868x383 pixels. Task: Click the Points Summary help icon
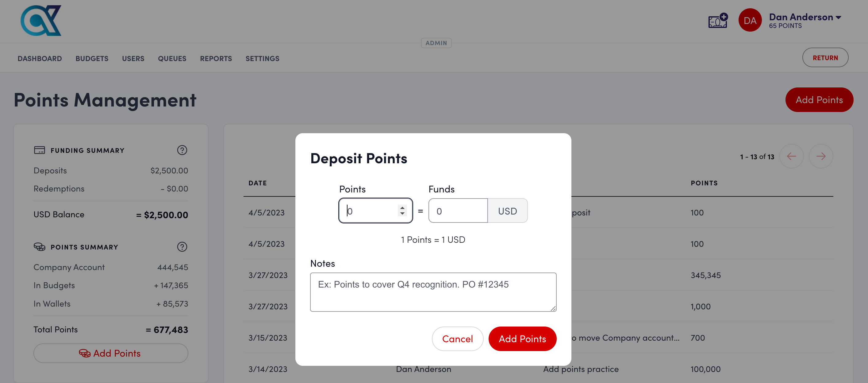tap(182, 246)
